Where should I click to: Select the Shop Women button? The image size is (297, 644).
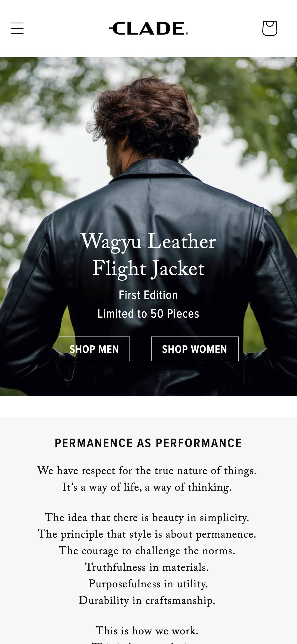coord(195,349)
